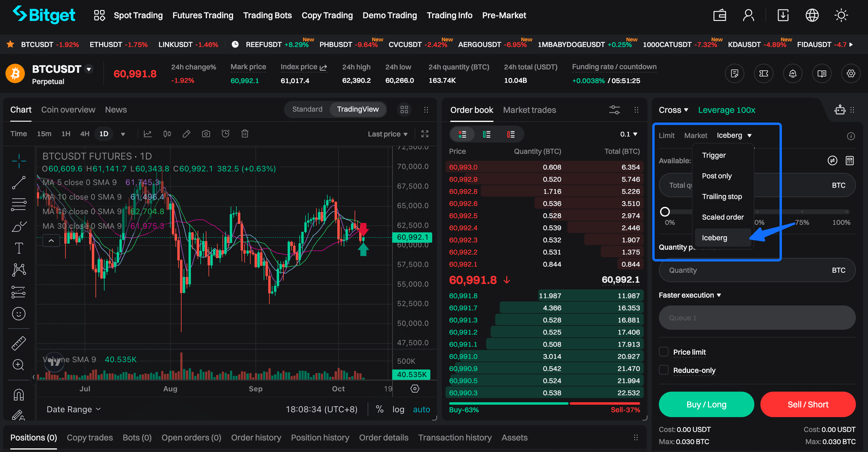Toggle percent scale on chart
This screenshot has height=452, width=868.
(379, 410)
